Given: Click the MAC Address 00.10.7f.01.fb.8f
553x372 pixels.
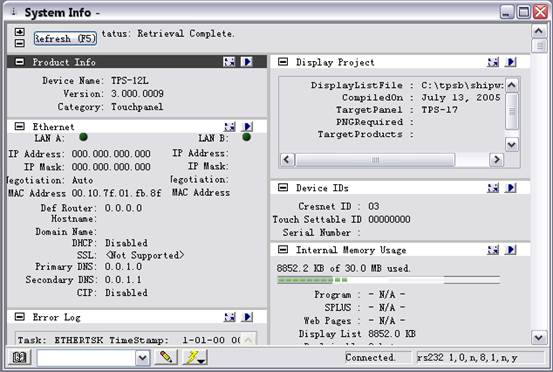Looking at the screenshot, I should [116, 193].
